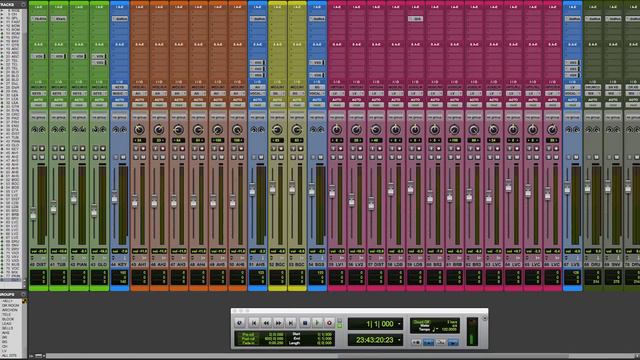The image size is (640, 360).
Task: Move the volume fader on track 64 LVC
Action: click(508, 186)
